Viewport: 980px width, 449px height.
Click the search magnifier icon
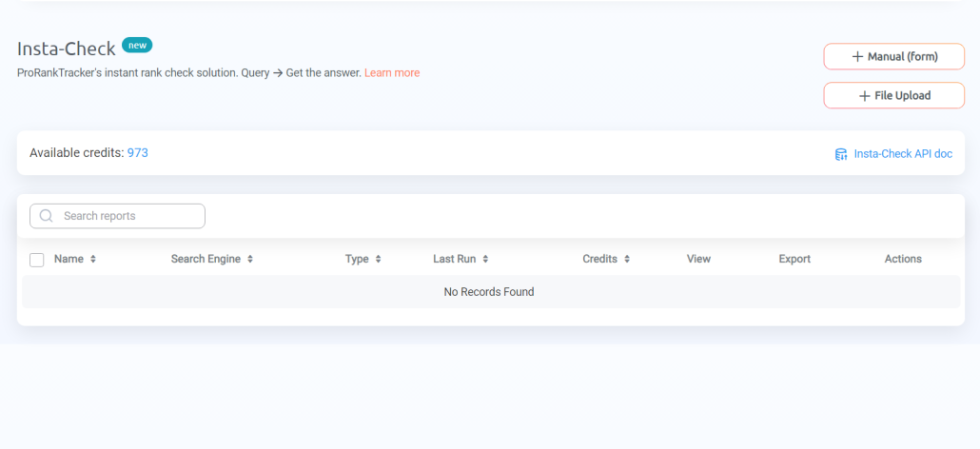point(46,216)
